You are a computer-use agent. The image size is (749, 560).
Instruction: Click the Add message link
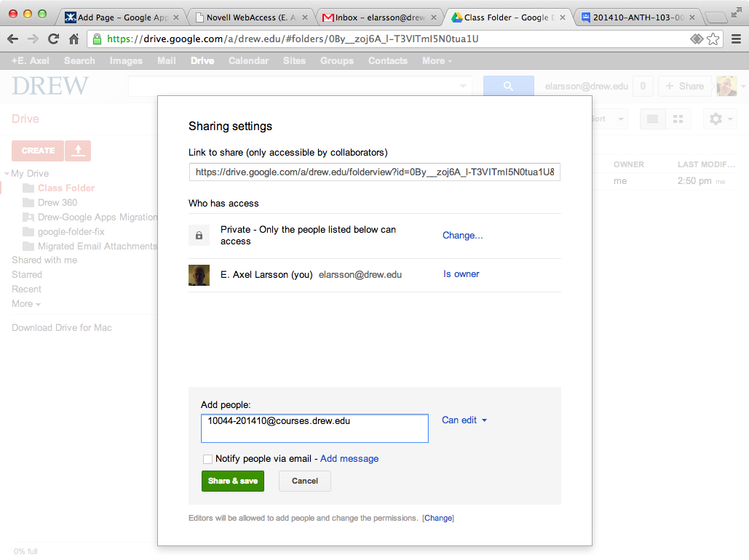tap(349, 459)
